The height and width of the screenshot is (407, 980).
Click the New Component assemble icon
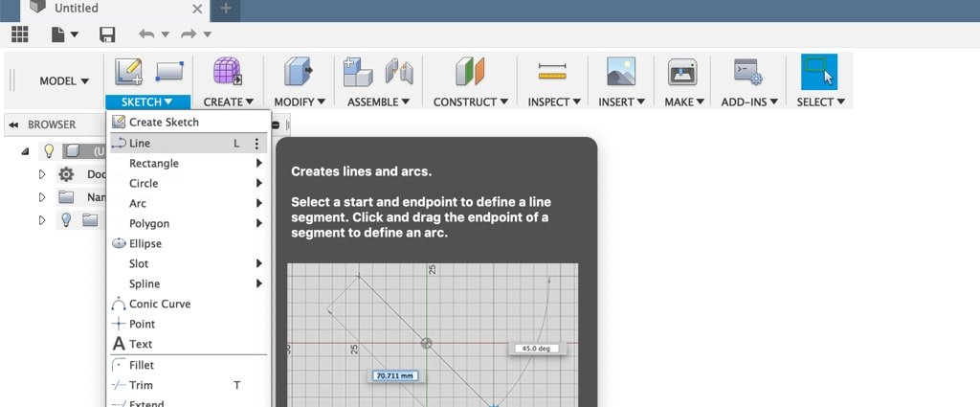358,71
